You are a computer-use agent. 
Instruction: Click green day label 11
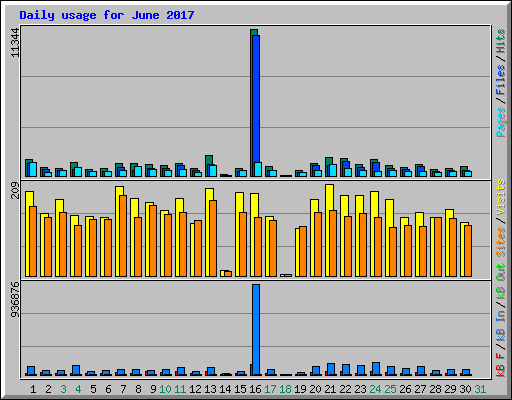click(180, 389)
